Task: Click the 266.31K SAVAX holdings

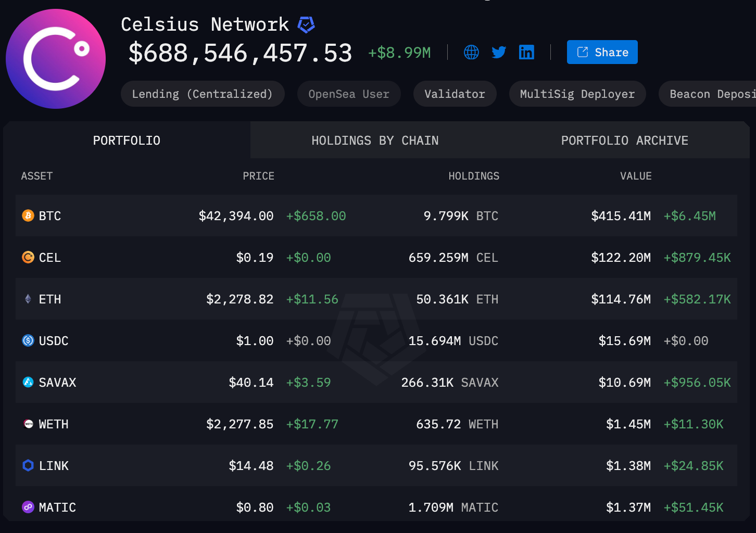Action: coord(450,382)
